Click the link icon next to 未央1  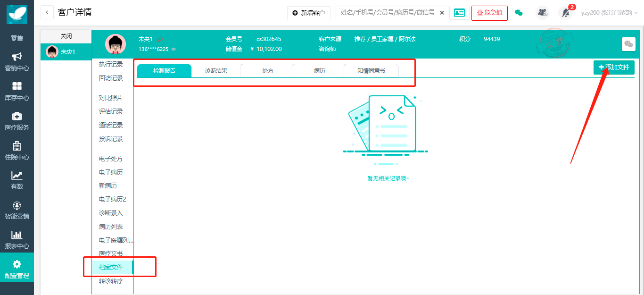(160, 39)
